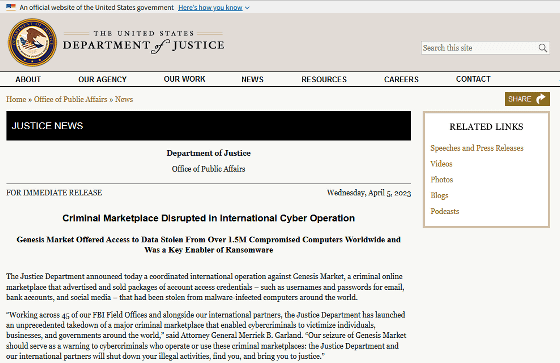This screenshot has height=363, width=560.
Task: Open the Podcasts related link
Action: click(x=445, y=211)
